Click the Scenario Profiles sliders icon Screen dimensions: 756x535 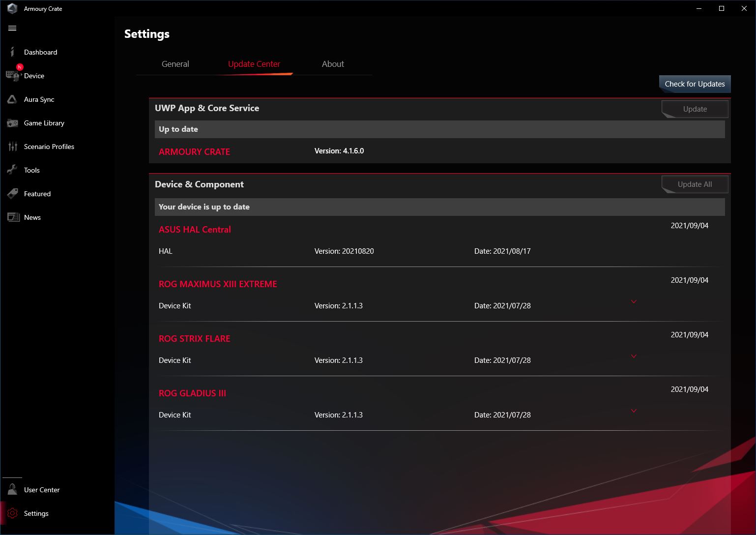click(13, 147)
